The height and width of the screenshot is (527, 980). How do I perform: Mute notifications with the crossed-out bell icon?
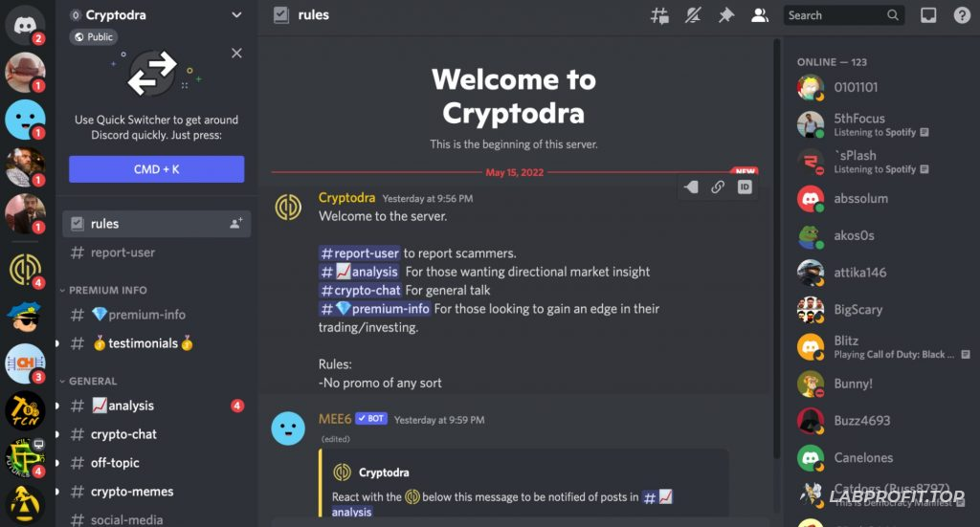[x=693, y=15]
